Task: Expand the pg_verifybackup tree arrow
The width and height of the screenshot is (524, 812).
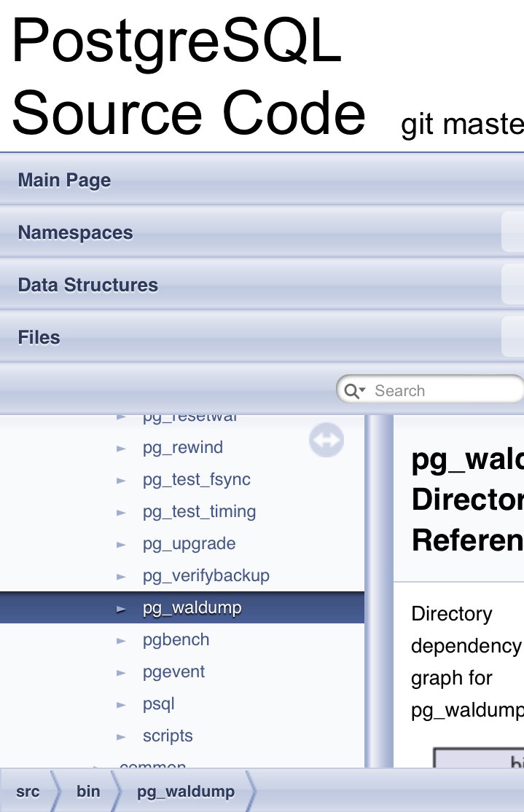Action: pyautogui.click(x=121, y=576)
